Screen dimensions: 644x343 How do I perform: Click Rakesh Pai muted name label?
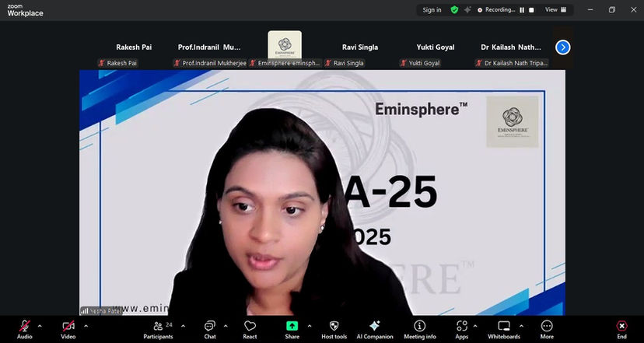tap(117, 63)
